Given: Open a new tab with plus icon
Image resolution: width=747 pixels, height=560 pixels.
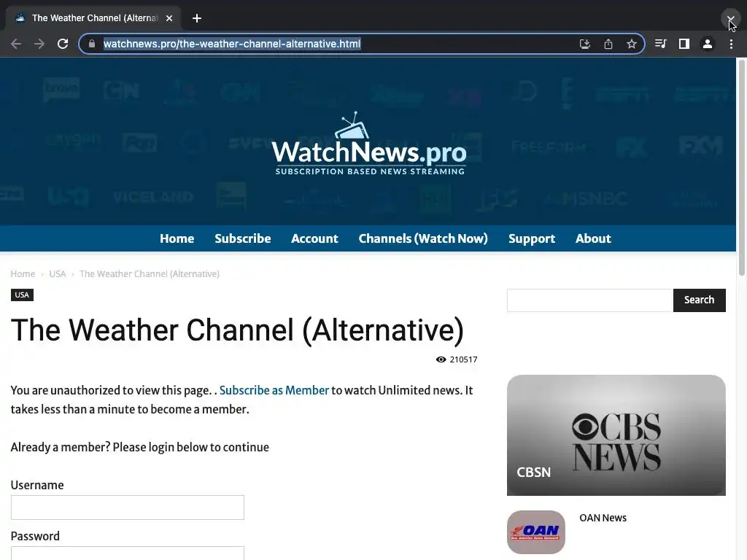Looking at the screenshot, I should (x=197, y=18).
